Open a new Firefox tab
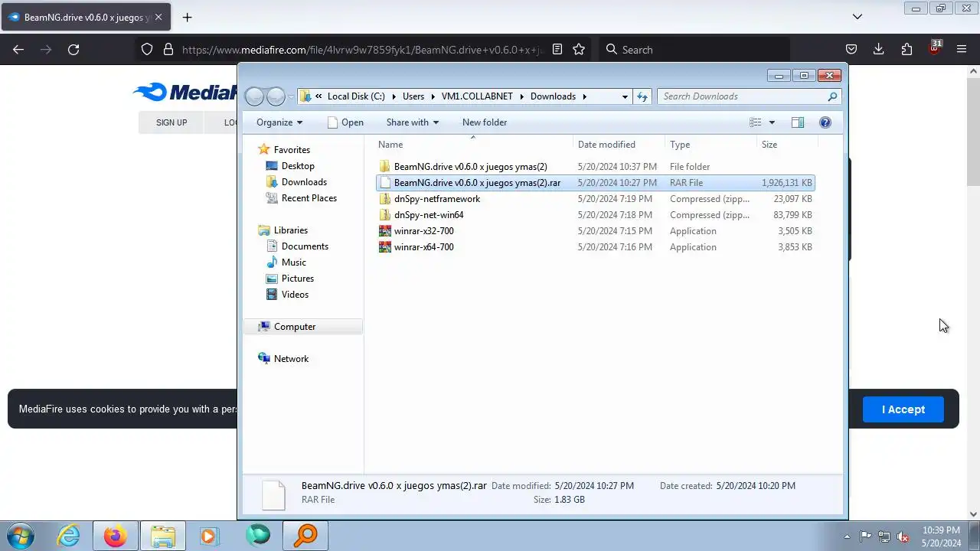This screenshot has width=980, height=551. coord(187,17)
